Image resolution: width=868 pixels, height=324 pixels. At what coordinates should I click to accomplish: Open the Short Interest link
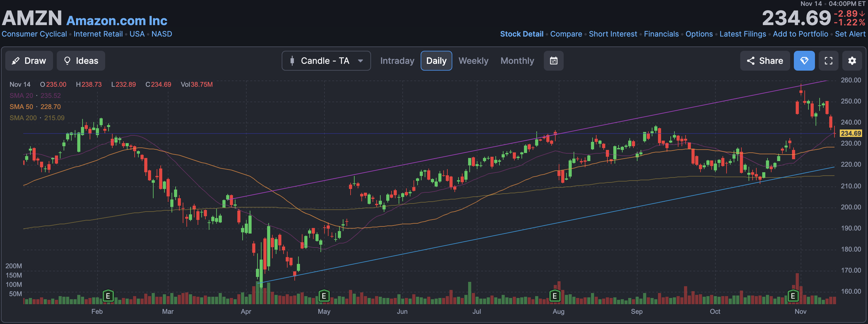(613, 34)
